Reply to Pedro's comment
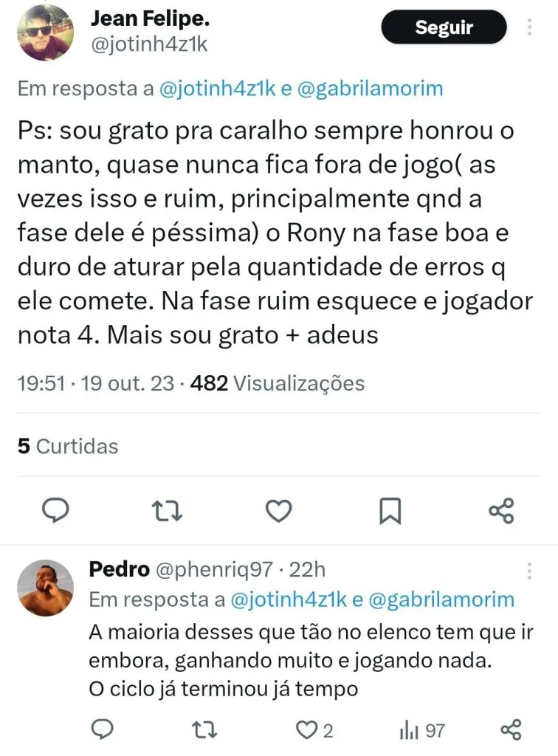 coord(100,730)
